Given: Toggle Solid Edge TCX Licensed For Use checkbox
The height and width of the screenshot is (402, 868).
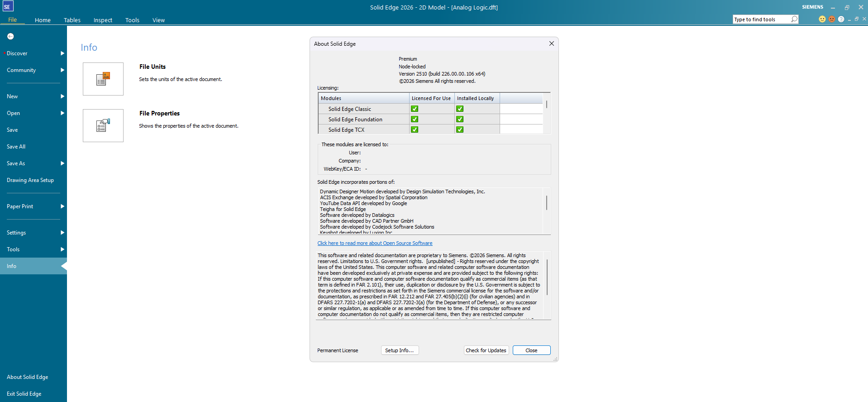Looking at the screenshot, I should click(x=415, y=129).
